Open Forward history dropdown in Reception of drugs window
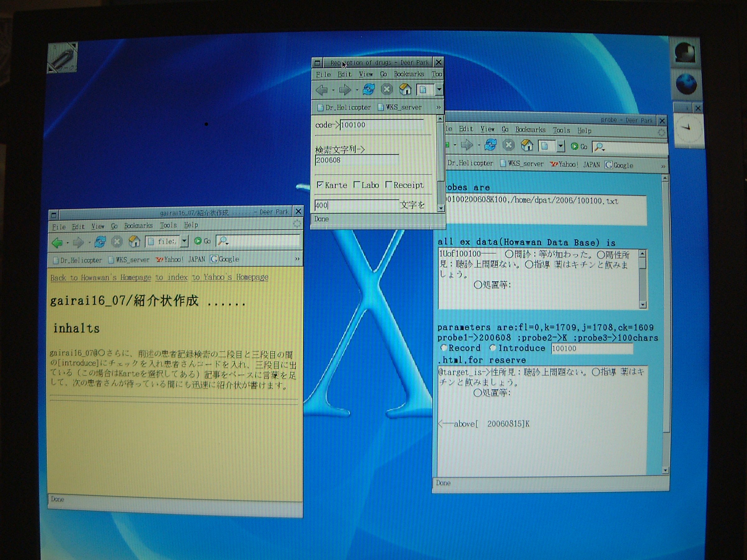The height and width of the screenshot is (560, 747). click(357, 90)
